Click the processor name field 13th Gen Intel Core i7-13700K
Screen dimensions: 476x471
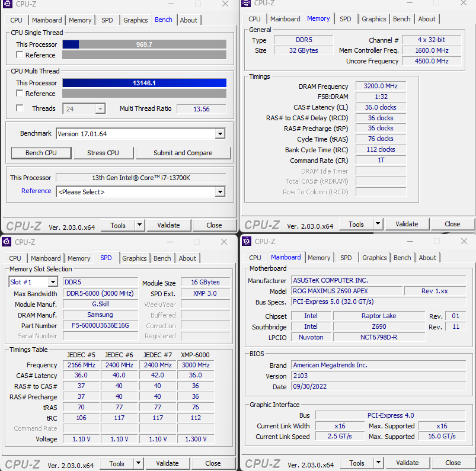coord(141,178)
